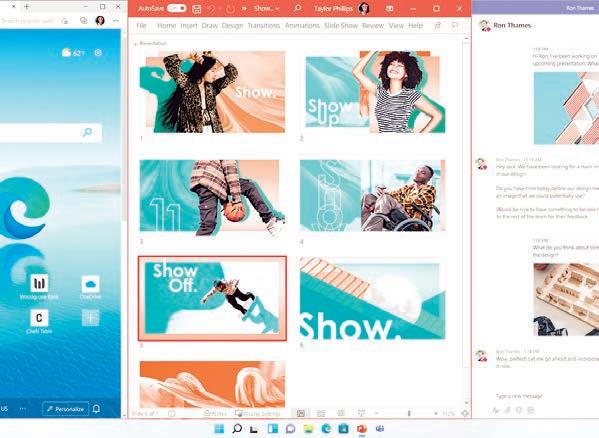Click the Type a new message field
Viewport: 599px width, 438px height.
pyautogui.click(x=542, y=396)
